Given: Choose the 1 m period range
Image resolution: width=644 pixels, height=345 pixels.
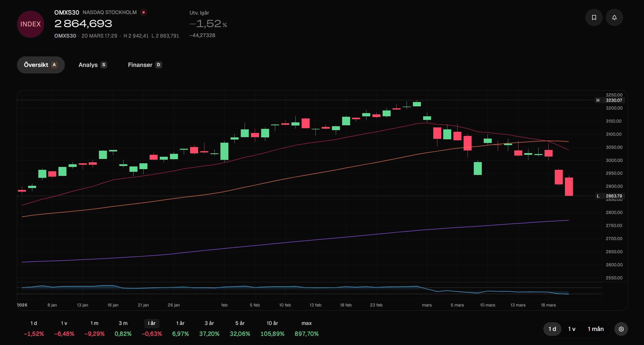Looking at the screenshot, I should [94, 323].
